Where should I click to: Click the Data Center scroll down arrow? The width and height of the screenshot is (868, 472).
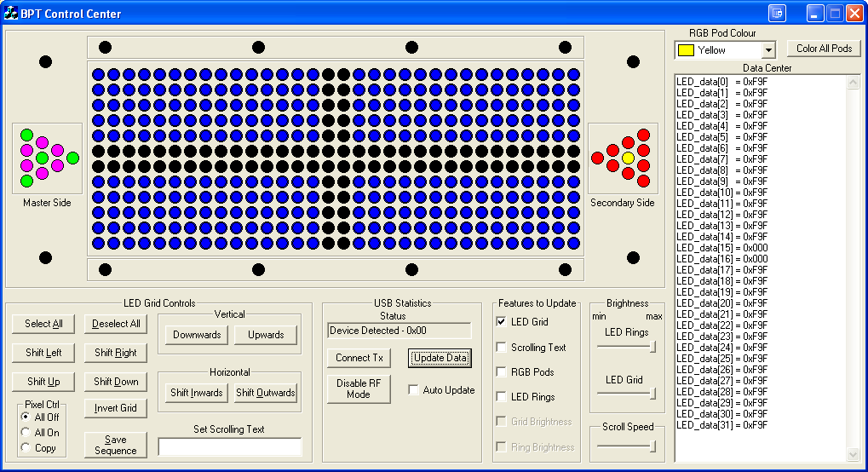(854, 455)
